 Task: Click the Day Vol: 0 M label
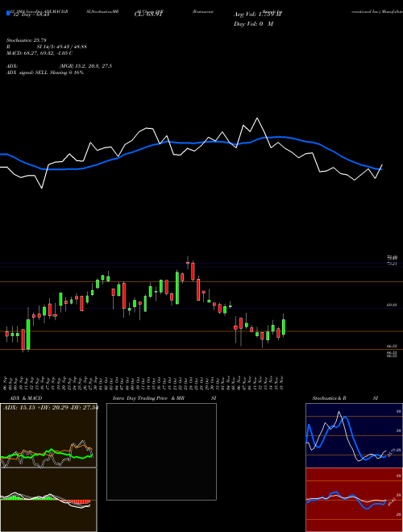253,24
